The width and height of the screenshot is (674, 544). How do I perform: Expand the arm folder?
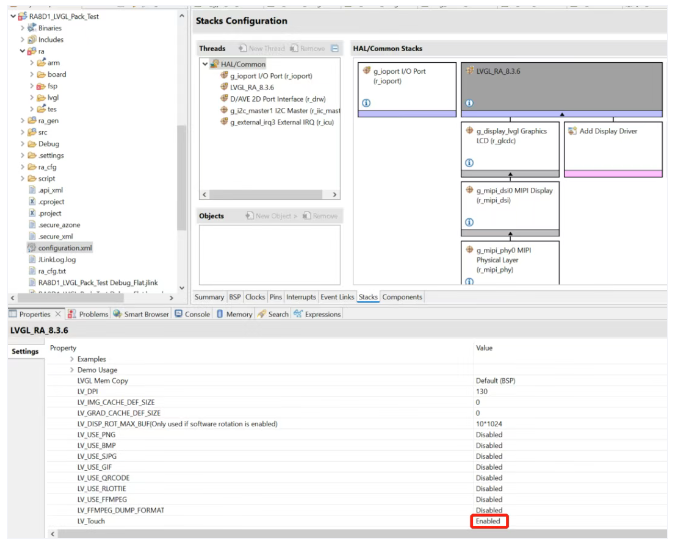31,63
